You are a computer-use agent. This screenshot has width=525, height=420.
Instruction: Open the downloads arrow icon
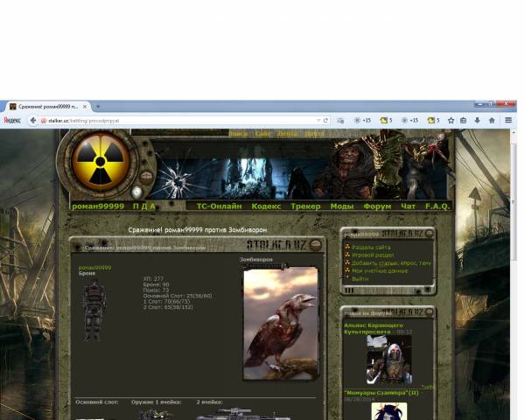(x=477, y=120)
